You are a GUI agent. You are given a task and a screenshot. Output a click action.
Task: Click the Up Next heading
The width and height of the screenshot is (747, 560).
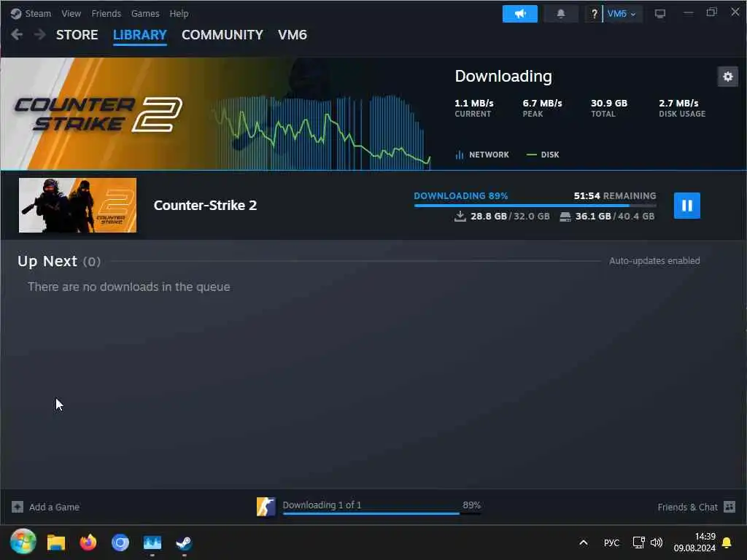tap(47, 261)
